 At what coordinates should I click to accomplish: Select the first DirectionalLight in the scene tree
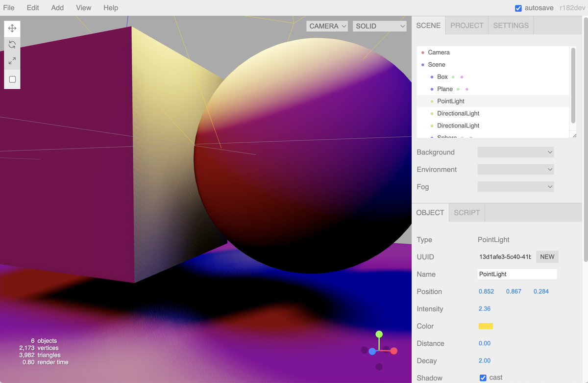coord(458,113)
